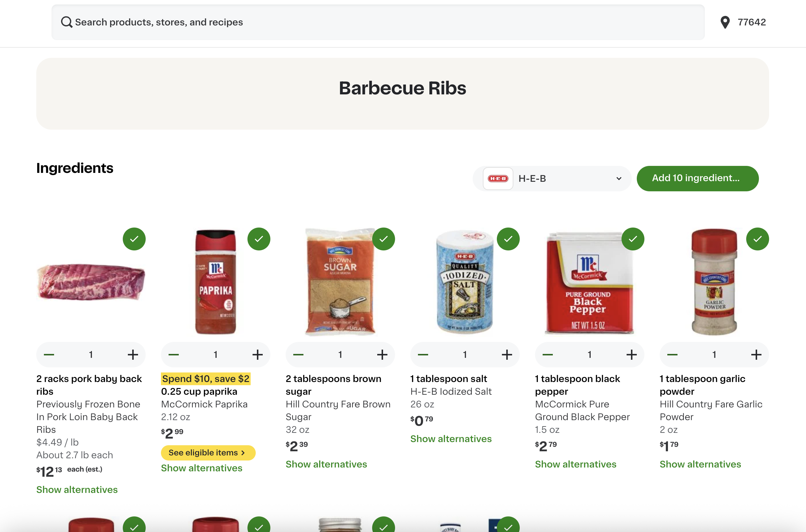Increase quantity of pork baby back ribs
806x532 pixels.
coord(133,355)
